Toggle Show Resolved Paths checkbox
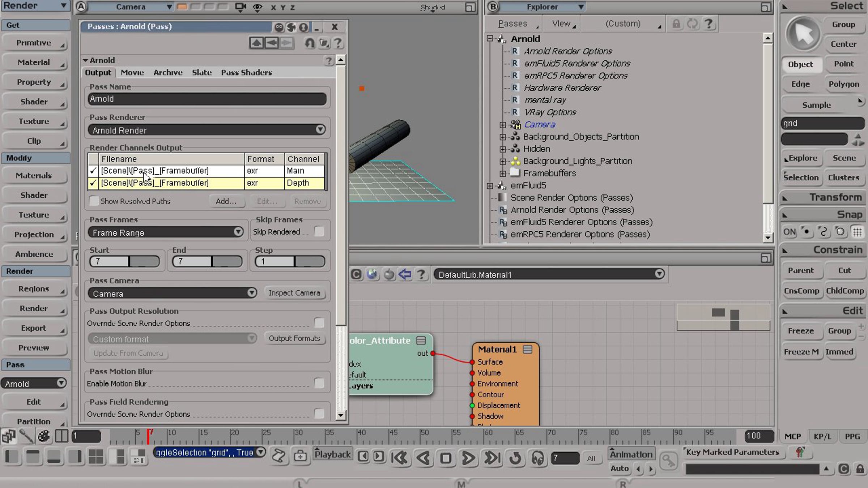 [94, 201]
